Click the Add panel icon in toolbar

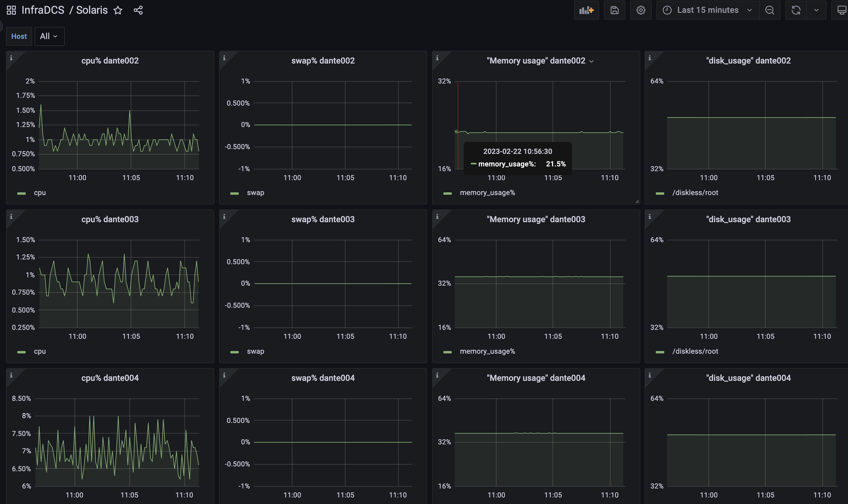(x=586, y=10)
